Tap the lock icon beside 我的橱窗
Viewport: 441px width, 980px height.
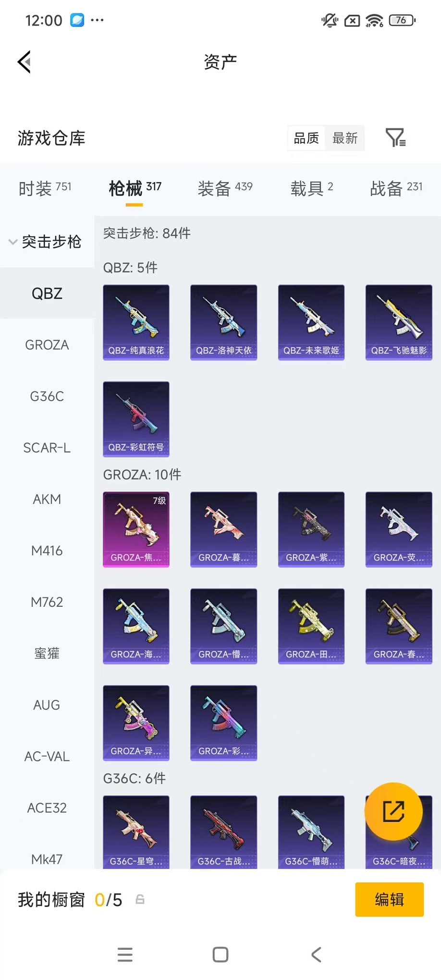[x=140, y=899]
